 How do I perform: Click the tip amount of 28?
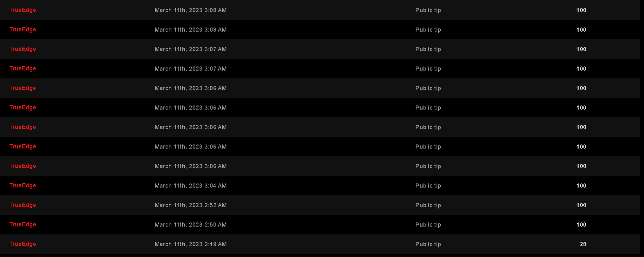click(x=583, y=244)
